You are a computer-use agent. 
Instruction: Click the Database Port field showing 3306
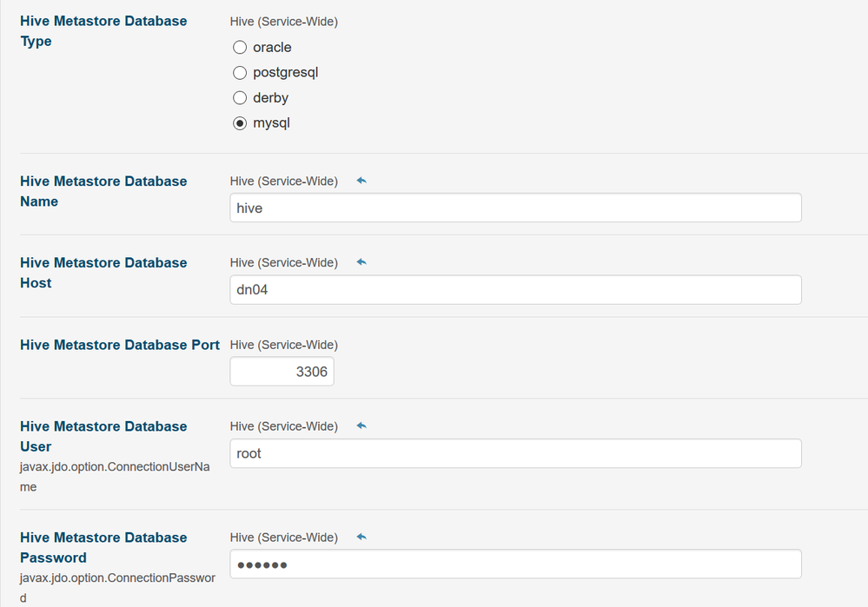coord(282,372)
